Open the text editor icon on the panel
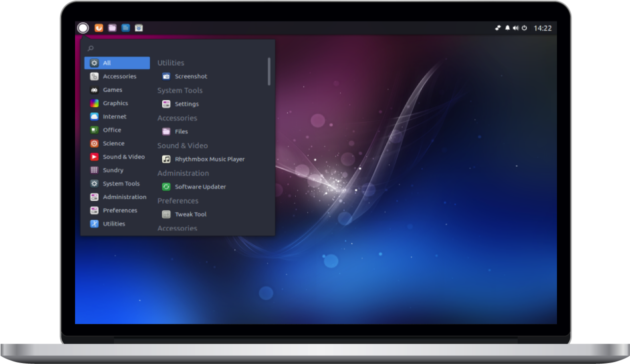The width and height of the screenshot is (630, 364). pyautogui.click(x=125, y=27)
